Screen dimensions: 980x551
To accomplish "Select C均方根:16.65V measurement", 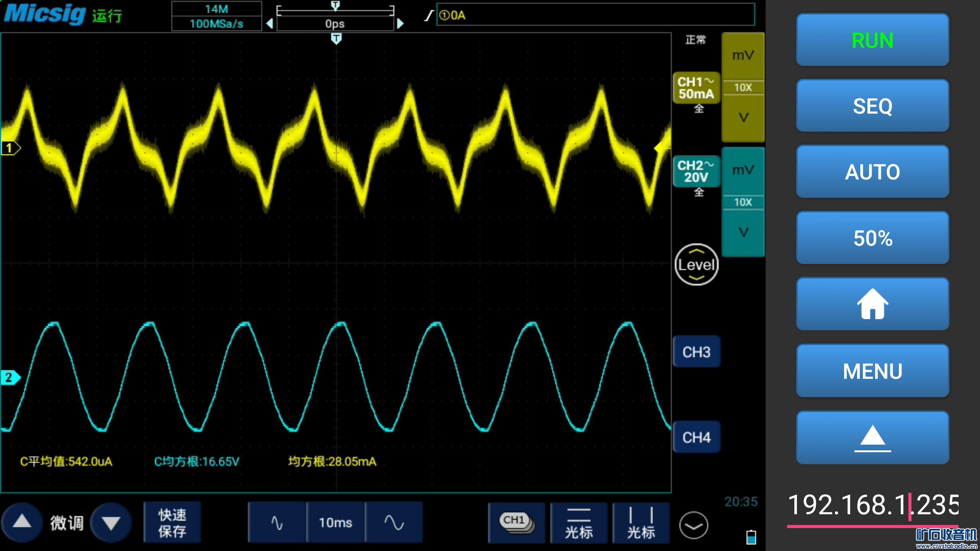I will click(197, 461).
